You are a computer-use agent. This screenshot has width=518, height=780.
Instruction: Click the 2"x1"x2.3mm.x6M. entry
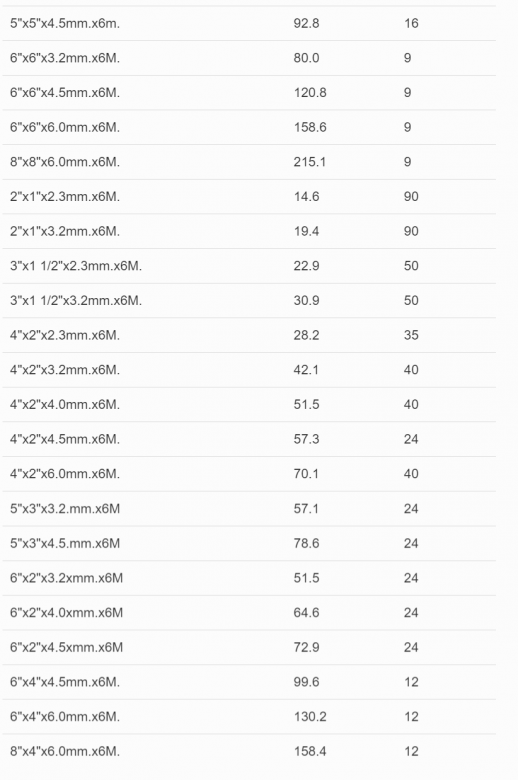tap(65, 197)
